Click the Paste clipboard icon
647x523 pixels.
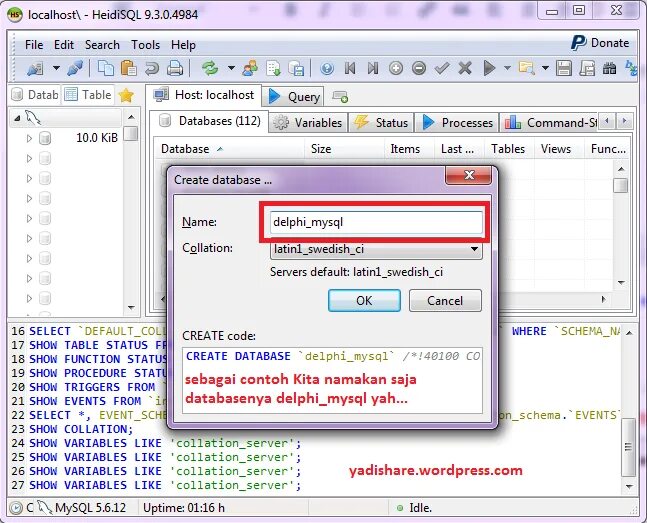pos(129,68)
